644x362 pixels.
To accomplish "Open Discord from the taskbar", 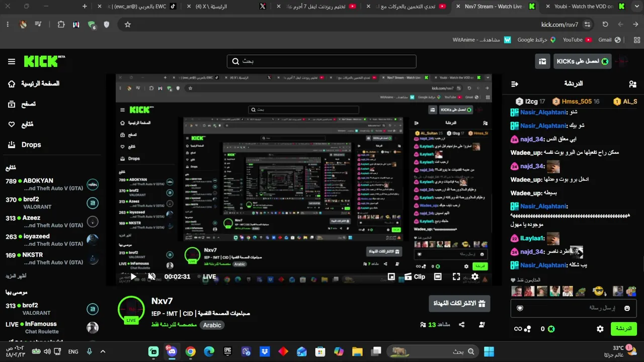I will point(172,351).
